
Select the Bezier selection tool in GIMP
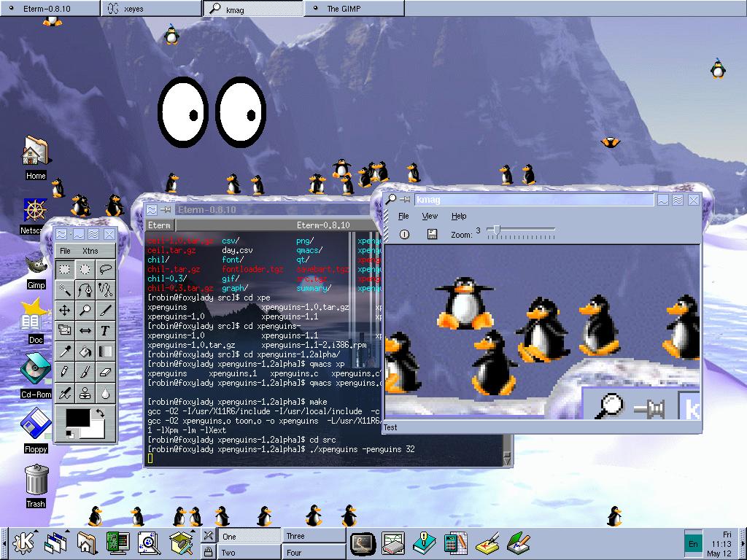(85, 289)
